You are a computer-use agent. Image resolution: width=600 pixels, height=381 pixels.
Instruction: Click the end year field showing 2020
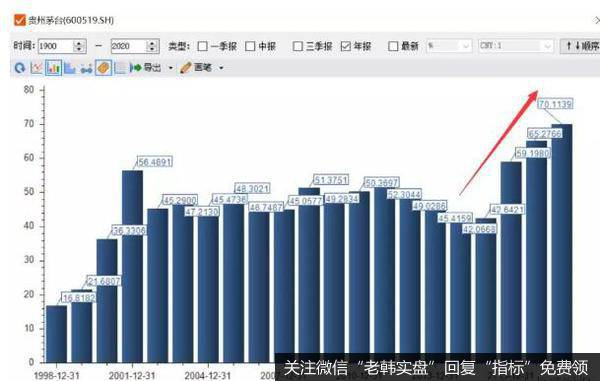(x=128, y=46)
